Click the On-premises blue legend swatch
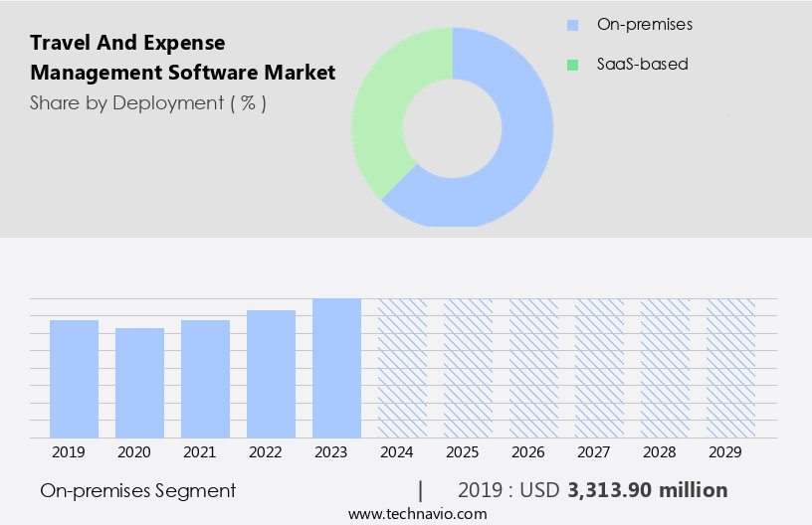 tap(572, 24)
